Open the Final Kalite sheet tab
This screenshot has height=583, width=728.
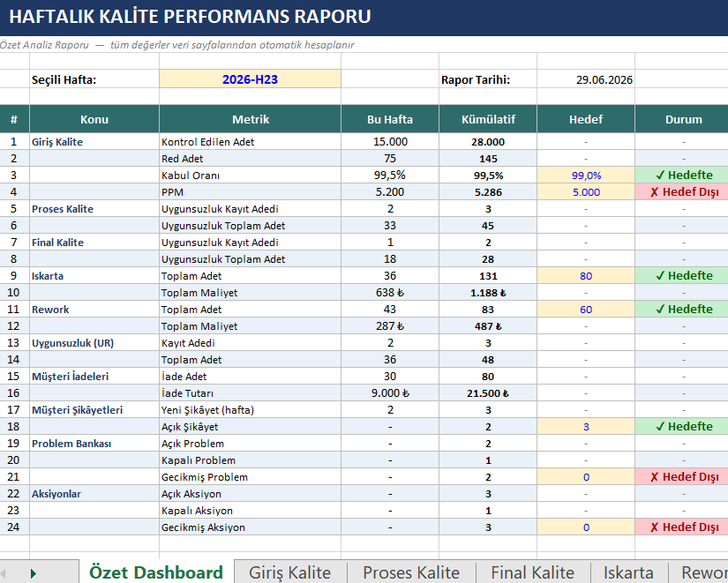point(532,572)
